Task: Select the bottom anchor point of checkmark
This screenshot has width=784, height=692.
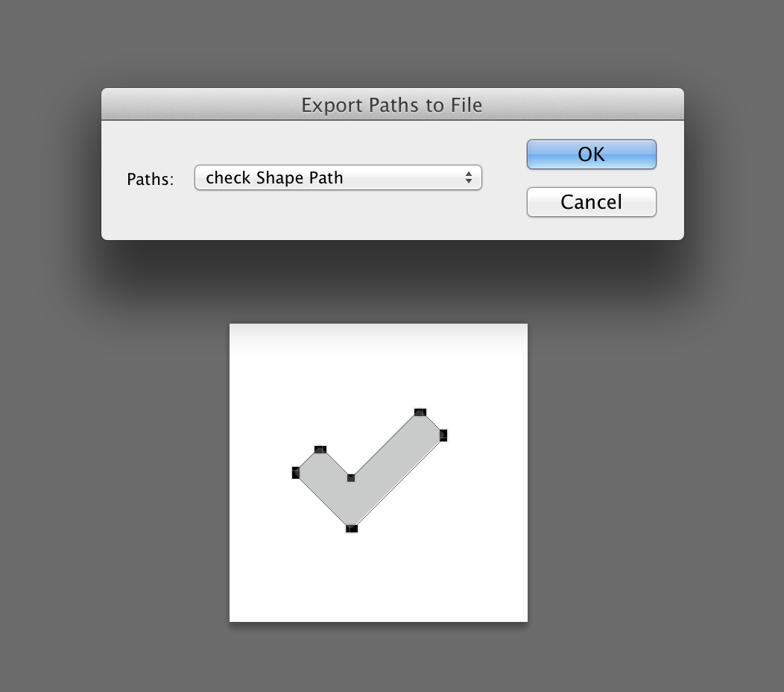Action: click(x=352, y=529)
